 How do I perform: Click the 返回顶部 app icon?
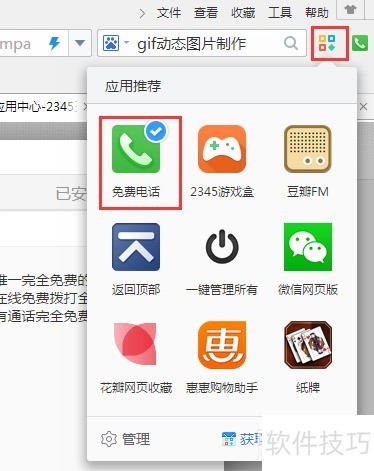point(136,247)
